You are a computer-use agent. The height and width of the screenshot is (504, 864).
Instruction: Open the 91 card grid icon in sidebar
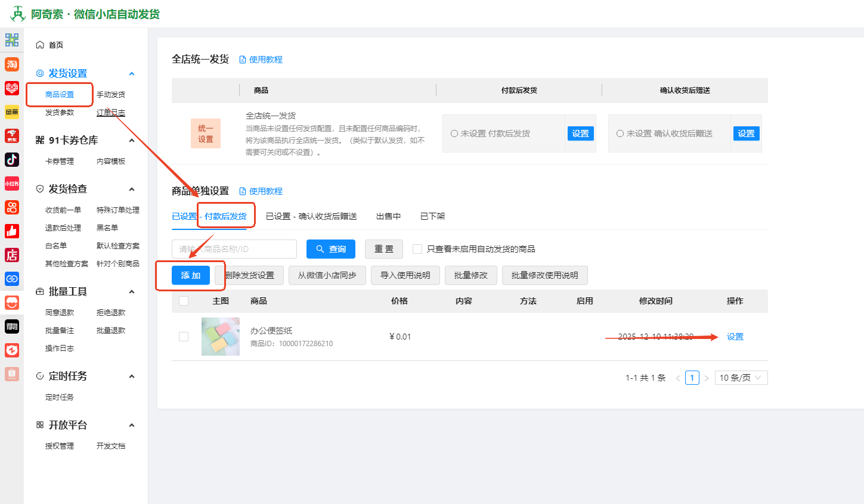(x=12, y=40)
